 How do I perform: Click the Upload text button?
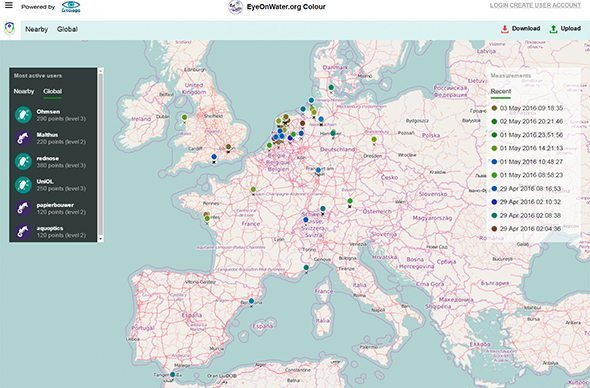pos(570,29)
